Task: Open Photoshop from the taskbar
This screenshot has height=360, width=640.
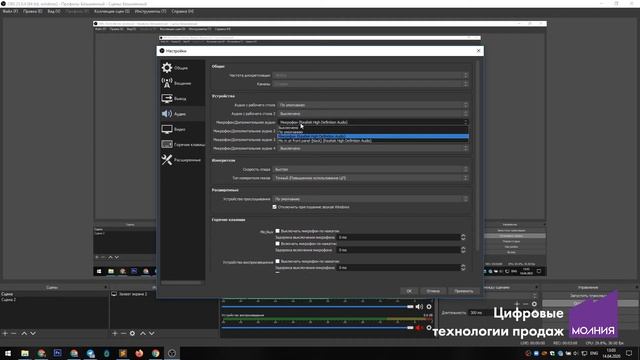Action: coord(58,353)
